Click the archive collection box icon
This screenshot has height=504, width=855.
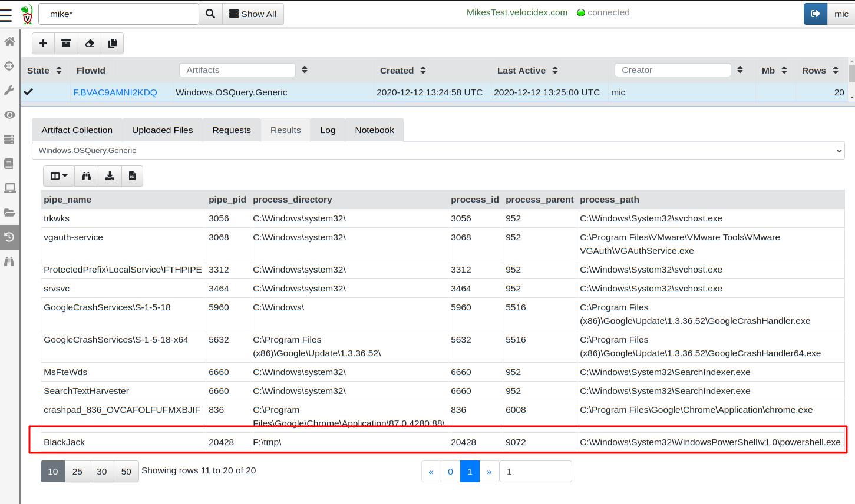pos(66,44)
